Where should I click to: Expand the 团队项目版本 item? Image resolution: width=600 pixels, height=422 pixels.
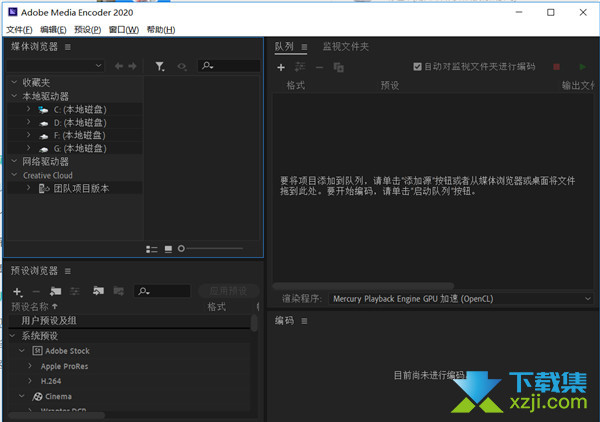29,188
